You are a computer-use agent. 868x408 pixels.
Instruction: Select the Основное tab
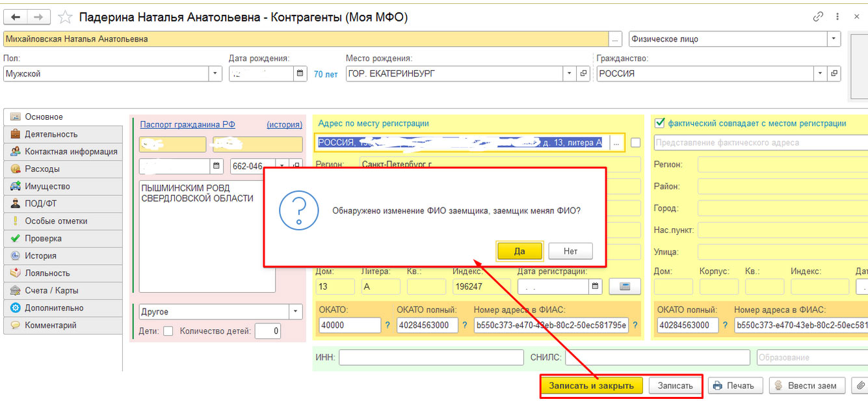pos(62,117)
